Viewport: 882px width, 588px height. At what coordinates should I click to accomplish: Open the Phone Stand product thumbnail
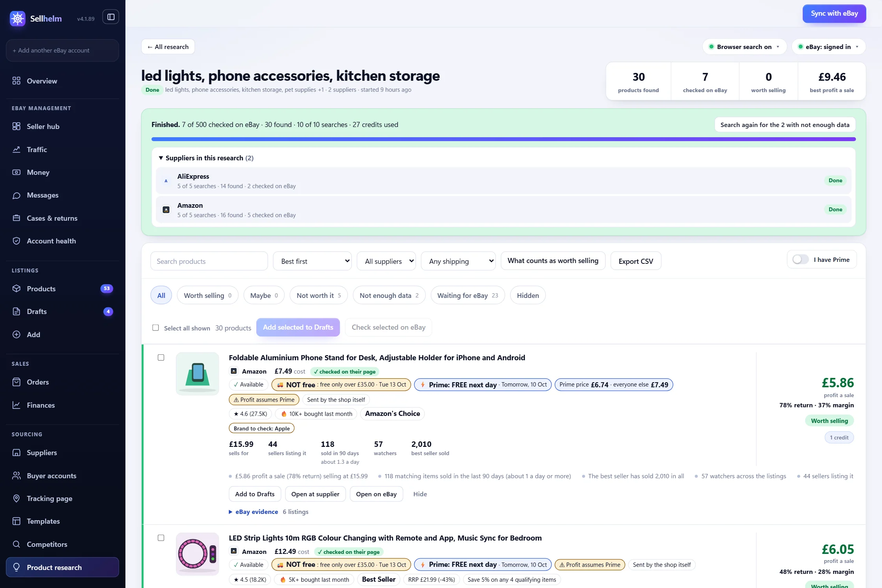pyautogui.click(x=198, y=374)
